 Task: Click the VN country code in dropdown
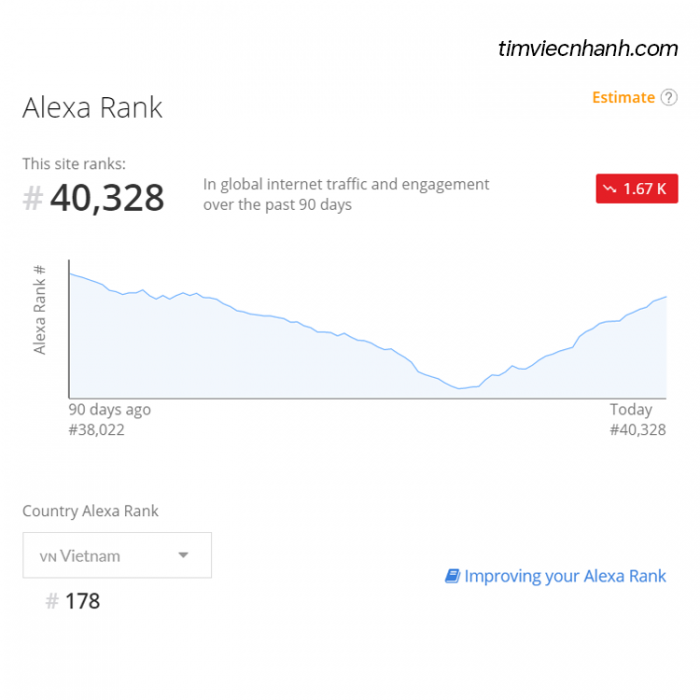(x=48, y=557)
